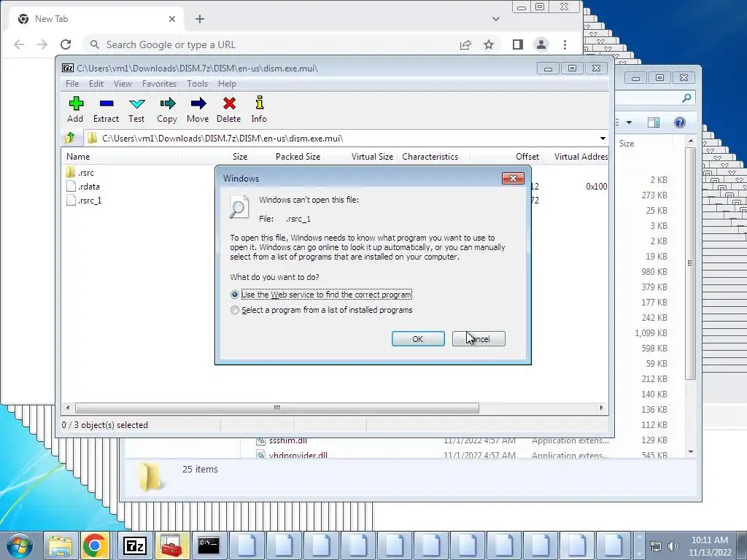Click the Explorer help question-mark icon

click(680, 122)
